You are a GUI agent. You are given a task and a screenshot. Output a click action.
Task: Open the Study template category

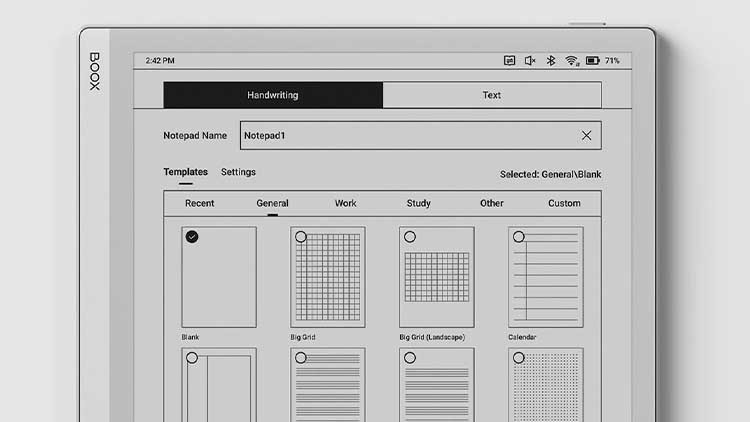point(418,203)
